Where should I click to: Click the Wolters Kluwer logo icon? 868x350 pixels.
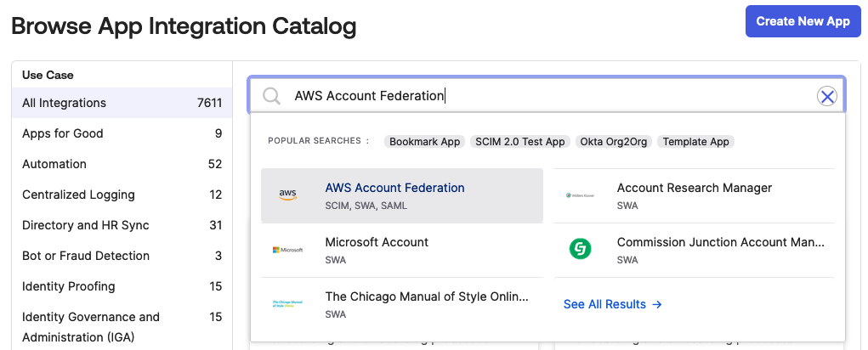coord(580,195)
